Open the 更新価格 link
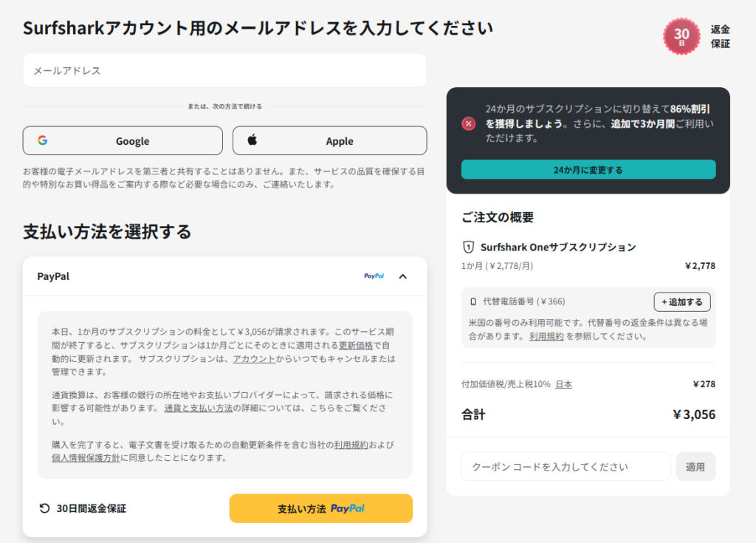The height and width of the screenshot is (543, 756). (x=356, y=346)
